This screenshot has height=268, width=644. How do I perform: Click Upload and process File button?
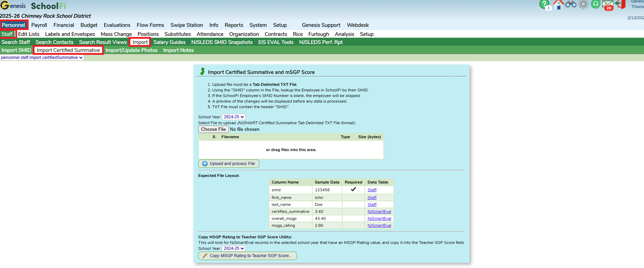(229, 164)
